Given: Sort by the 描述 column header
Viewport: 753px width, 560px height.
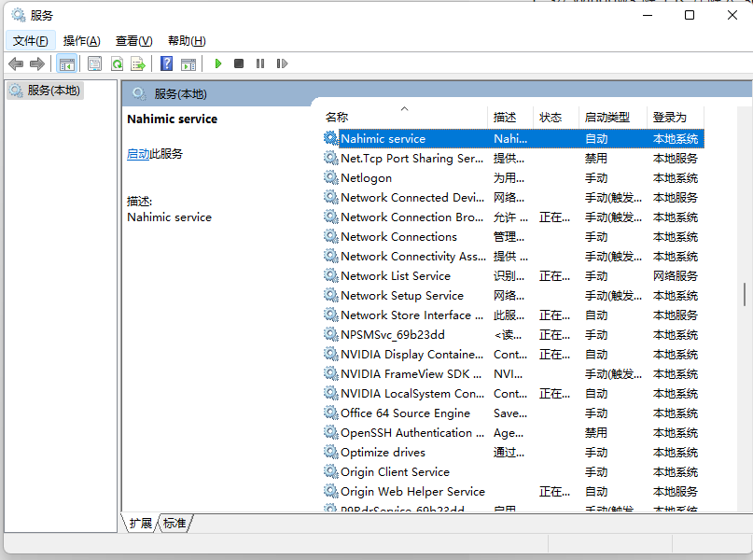Looking at the screenshot, I should 510,117.
